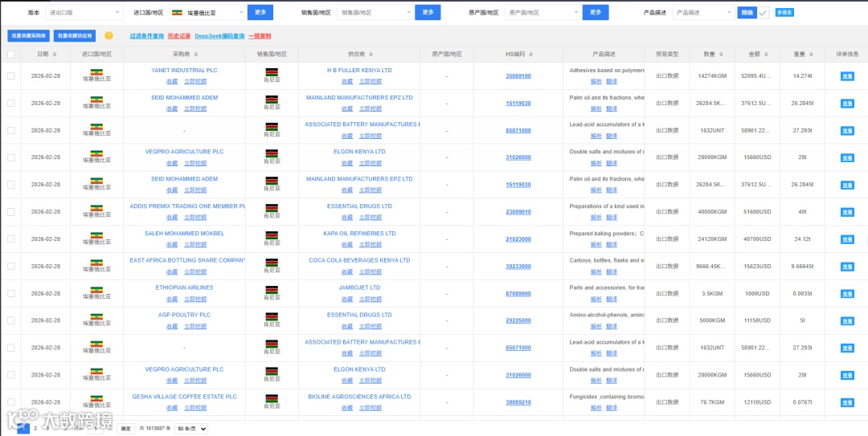This screenshot has width=868, height=436.
Task: Click the 批量收藏供应商 button
Action: point(75,36)
